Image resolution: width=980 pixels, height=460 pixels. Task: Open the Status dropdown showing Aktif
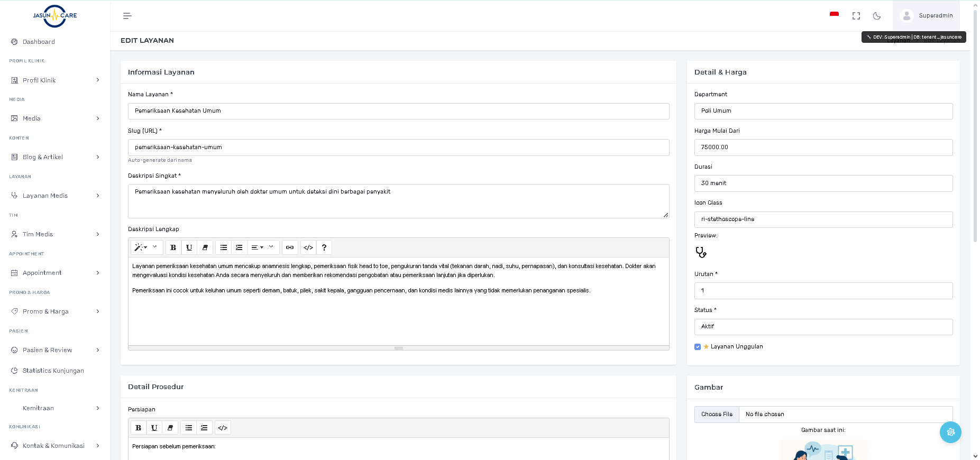(823, 327)
